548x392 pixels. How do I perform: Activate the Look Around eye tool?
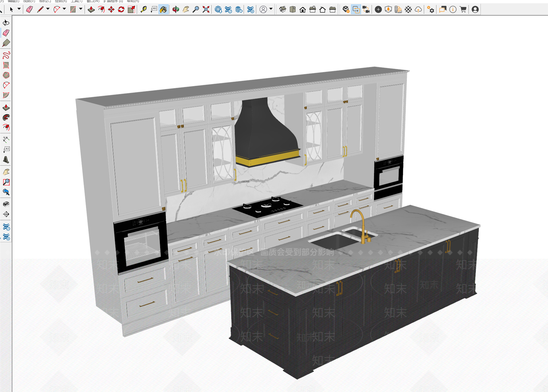[x=6, y=204]
